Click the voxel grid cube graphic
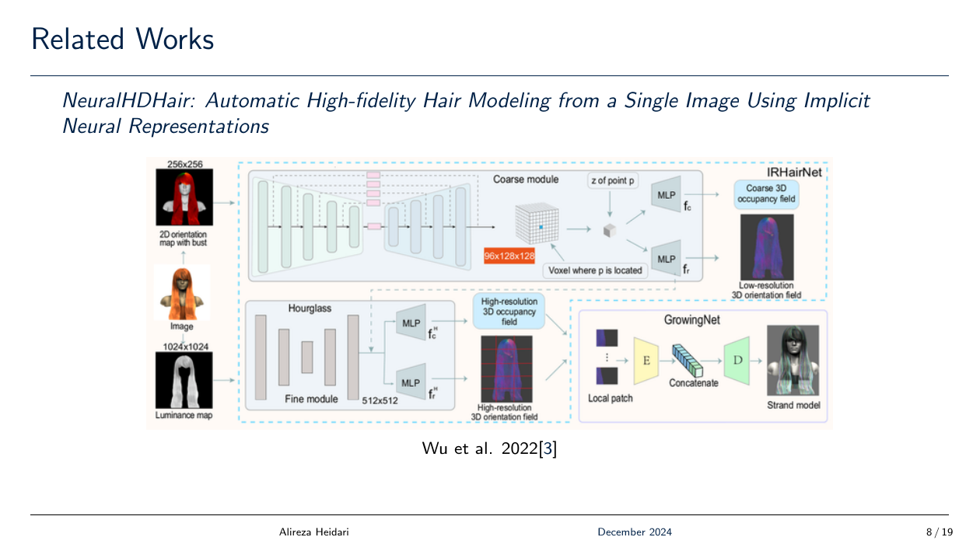This screenshot has height=551, width=980. pos(538,225)
